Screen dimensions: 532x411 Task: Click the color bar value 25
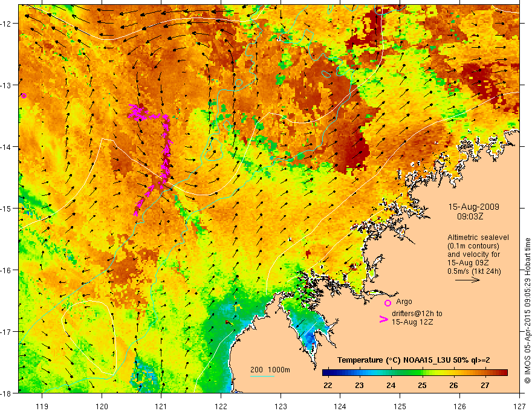point(423,385)
